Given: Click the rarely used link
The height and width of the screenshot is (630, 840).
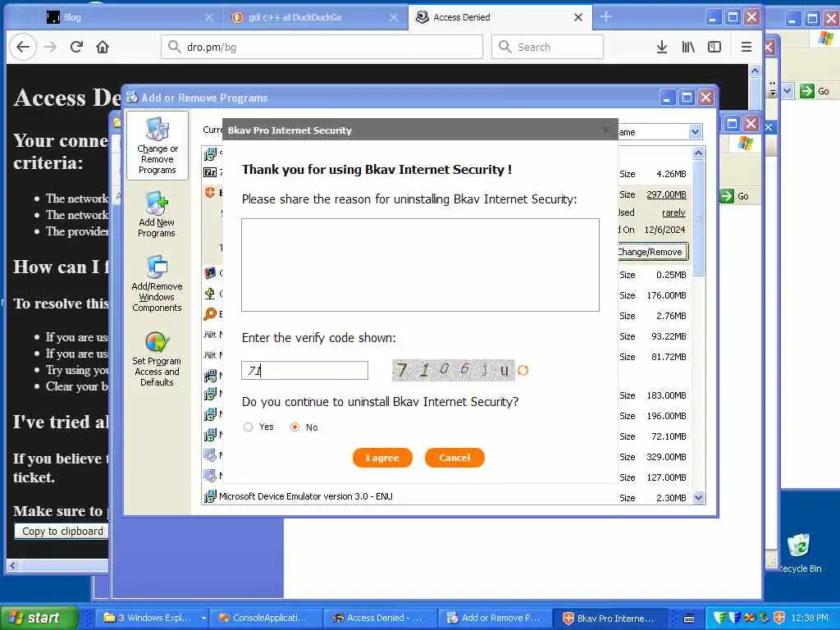Looking at the screenshot, I should [673, 212].
